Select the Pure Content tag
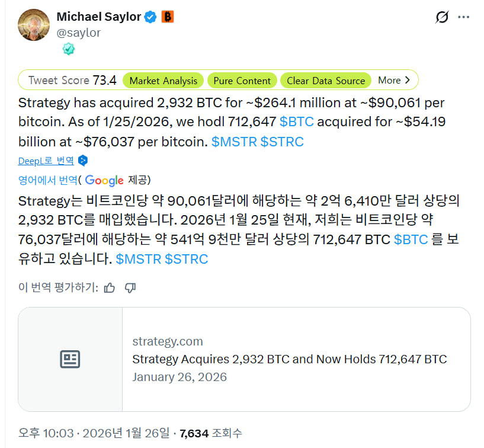Screen dimensions: 484x448 click(x=242, y=81)
